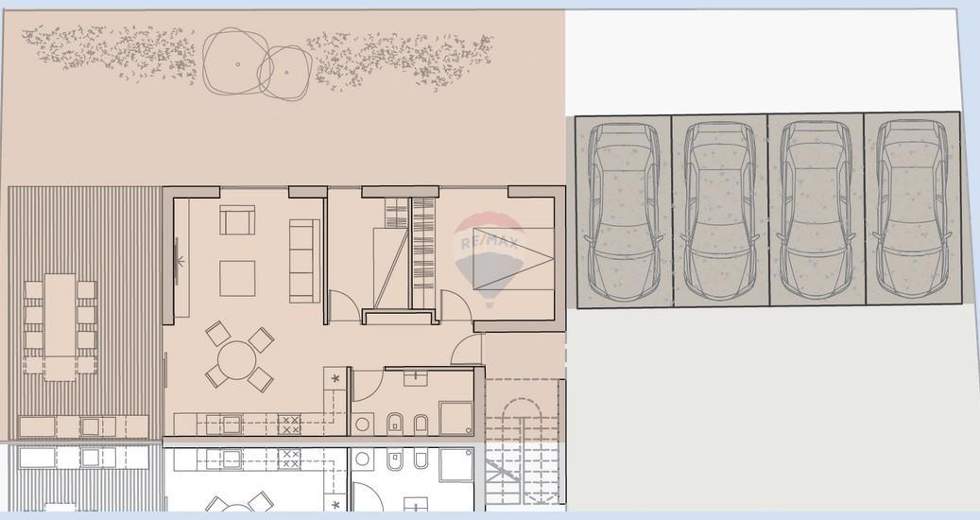Click the smaller tree circle in the garden
The image size is (980, 520).
285,73
